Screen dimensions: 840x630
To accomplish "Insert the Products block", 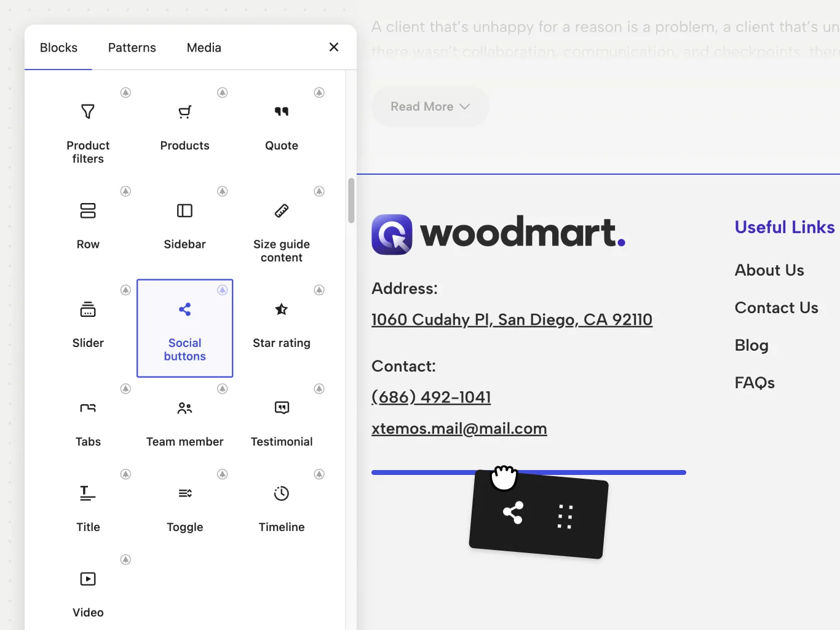I will [184, 131].
